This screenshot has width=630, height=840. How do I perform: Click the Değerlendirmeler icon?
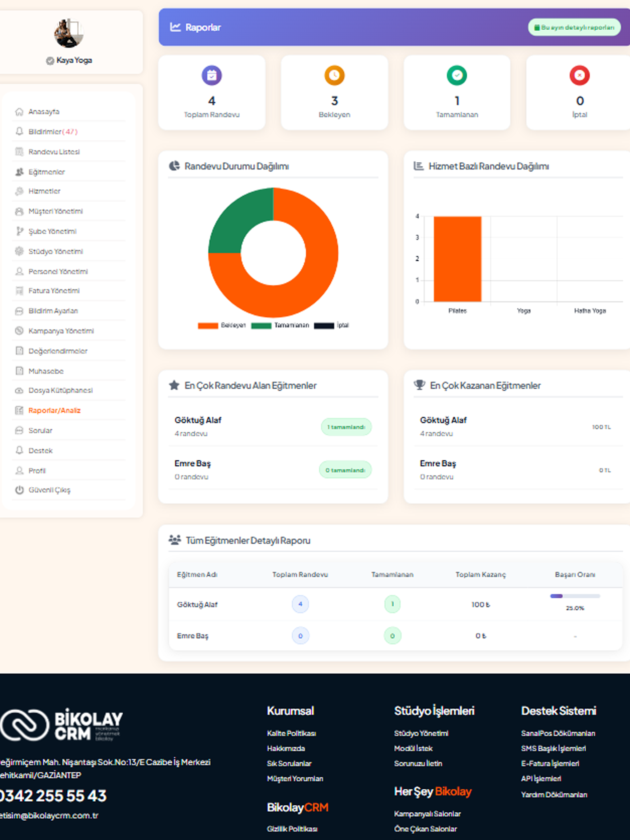19,351
